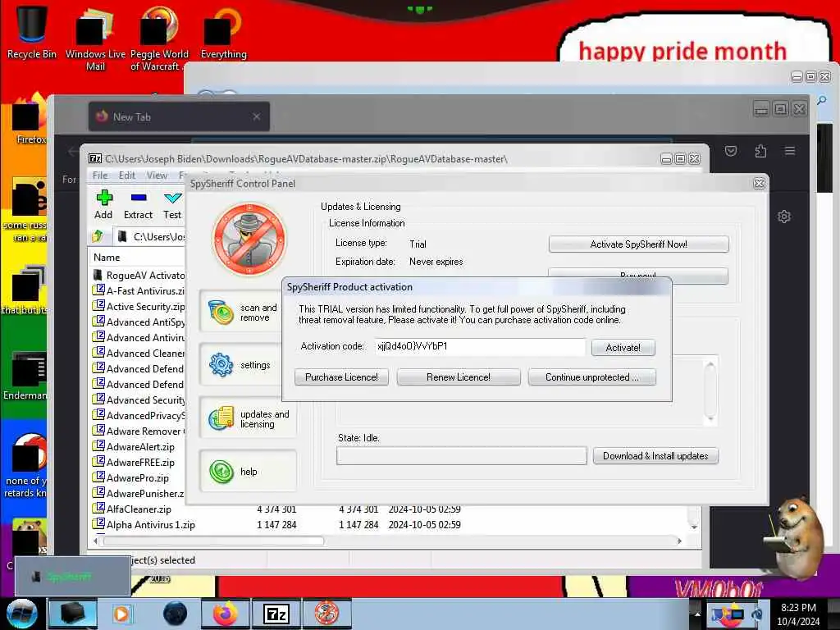Click Activate SpySheriff Now! button
Viewport: 840px width, 630px height.
pyautogui.click(x=638, y=244)
